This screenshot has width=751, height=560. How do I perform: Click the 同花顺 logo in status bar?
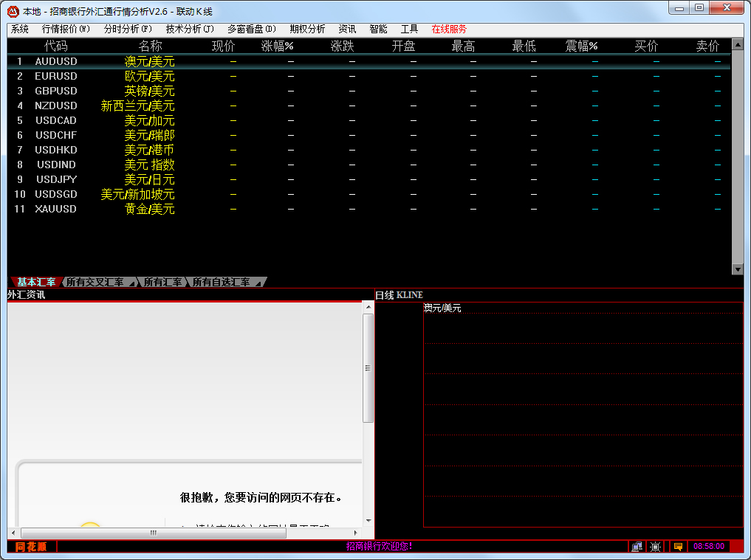[31, 546]
